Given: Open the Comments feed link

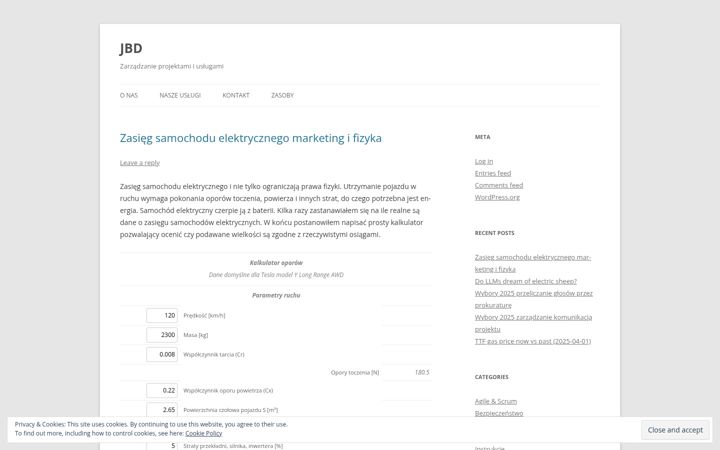Looking at the screenshot, I should click(499, 185).
